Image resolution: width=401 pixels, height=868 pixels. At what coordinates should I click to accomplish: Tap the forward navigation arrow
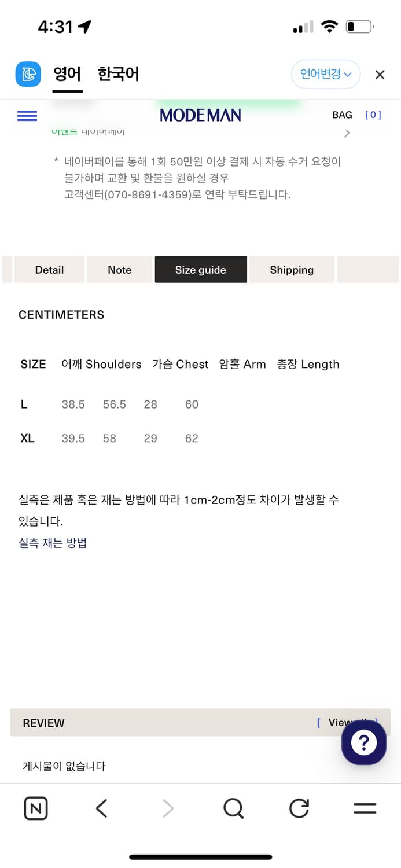coord(167,808)
